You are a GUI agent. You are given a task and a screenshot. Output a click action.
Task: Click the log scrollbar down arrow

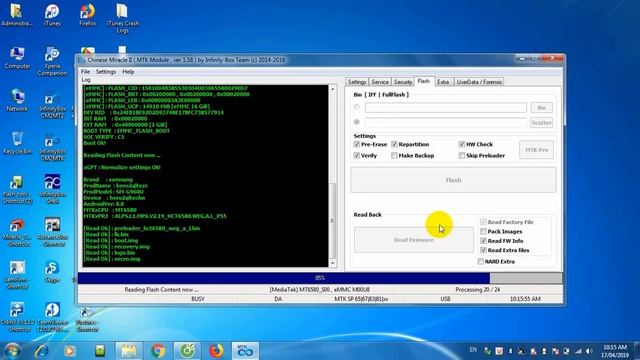pos(332,263)
